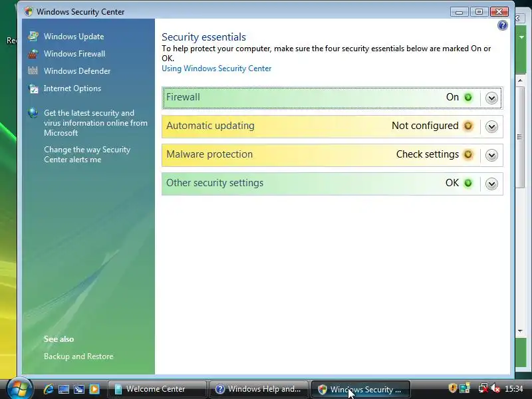Open Internet Options link
This screenshot has width=532, height=399.
click(72, 88)
